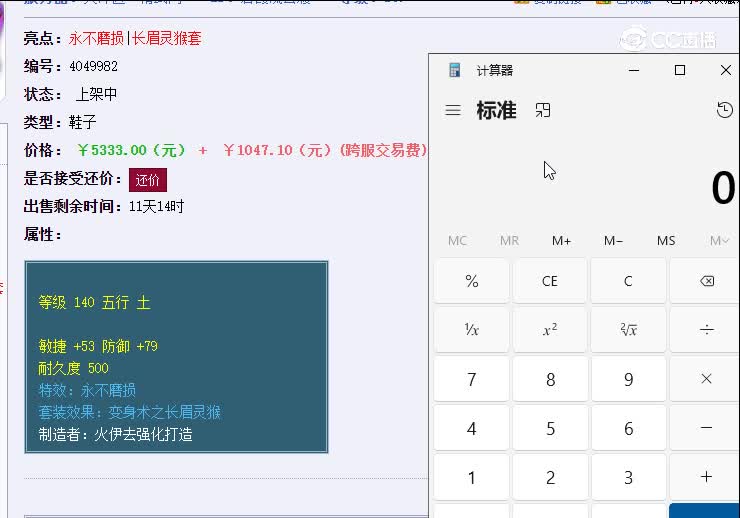Click the price text ￥5333.00
The image size is (740, 518).
(x=132, y=150)
